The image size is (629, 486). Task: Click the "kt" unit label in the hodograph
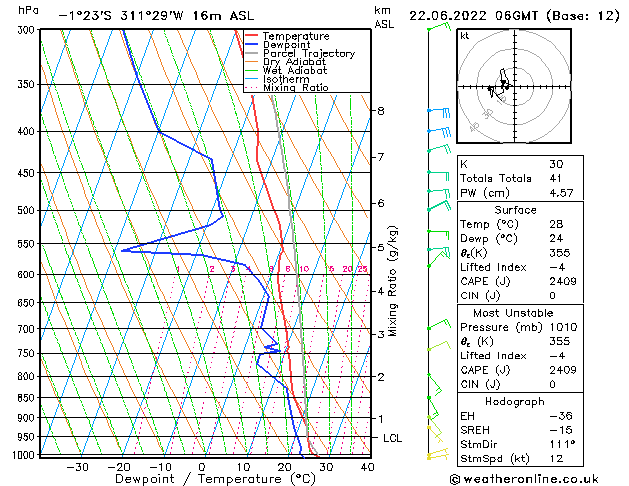[x=465, y=36]
